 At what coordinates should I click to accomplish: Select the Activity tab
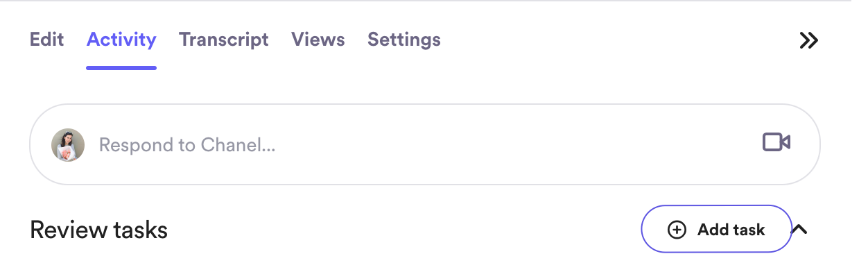121,40
